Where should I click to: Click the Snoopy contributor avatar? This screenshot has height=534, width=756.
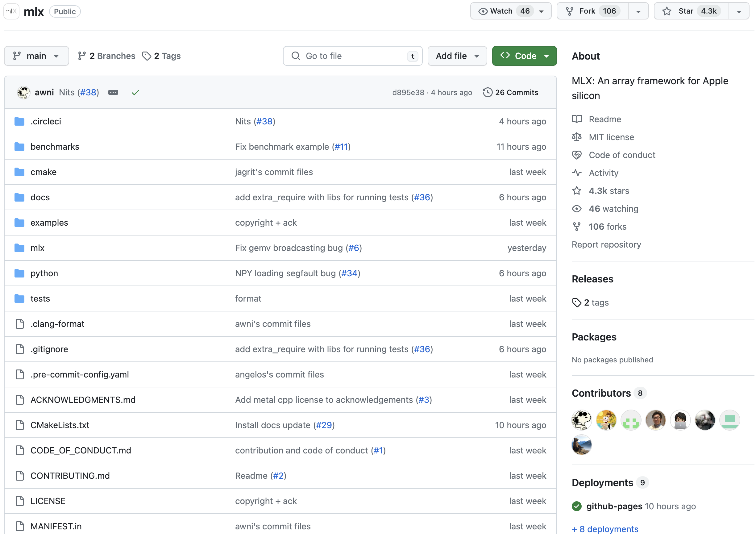pyautogui.click(x=581, y=420)
